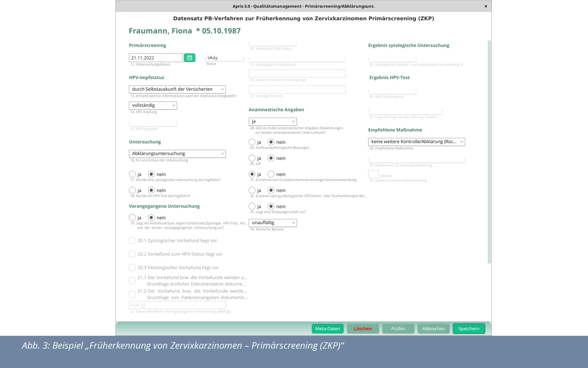Select 'nein' for Ausfluss/pathologische Blutungen
This screenshot has width=588, height=368.
(x=271, y=142)
